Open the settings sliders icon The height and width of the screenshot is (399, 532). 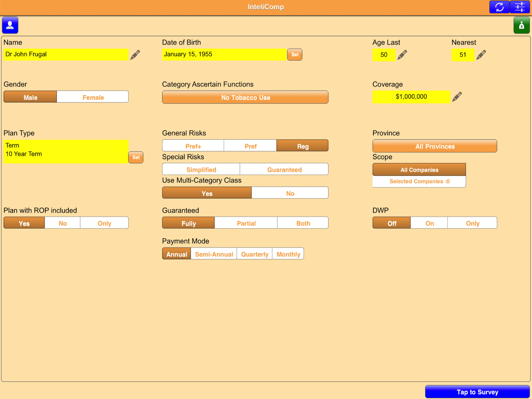pyautogui.click(x=520, y=7)
